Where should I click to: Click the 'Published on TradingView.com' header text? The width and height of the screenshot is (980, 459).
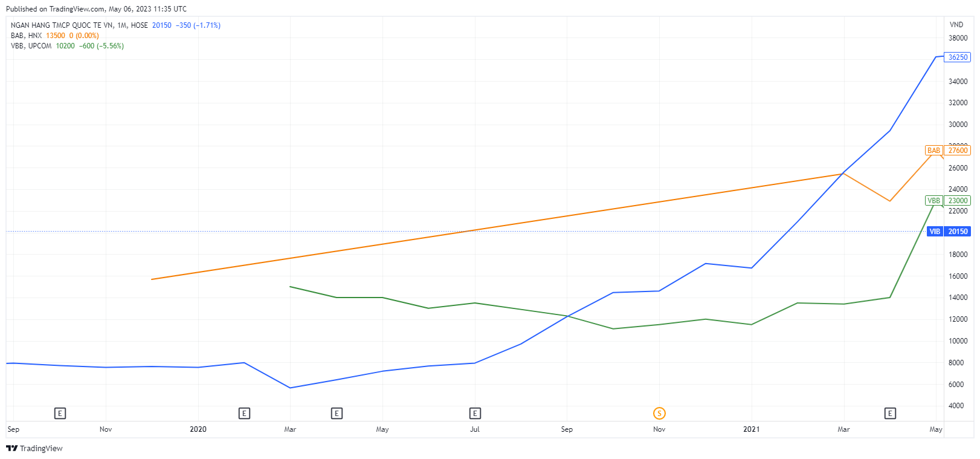click(x=96, y=9)
